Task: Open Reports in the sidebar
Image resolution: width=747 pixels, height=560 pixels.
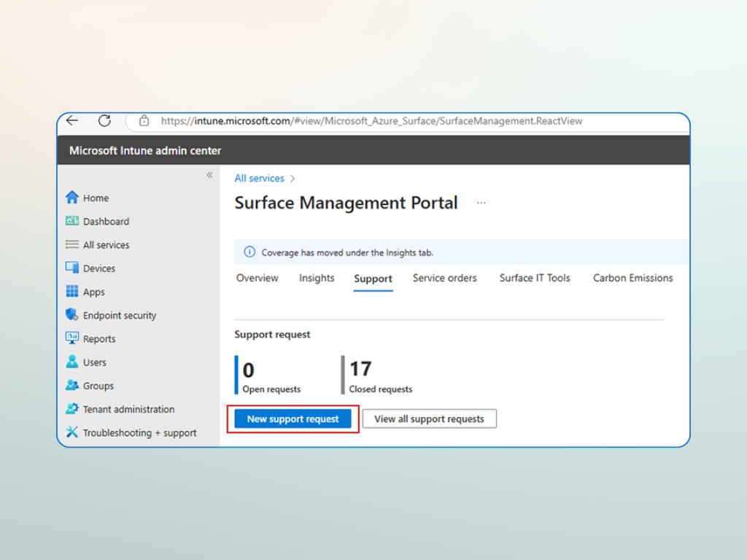Action: coord(99,339)
